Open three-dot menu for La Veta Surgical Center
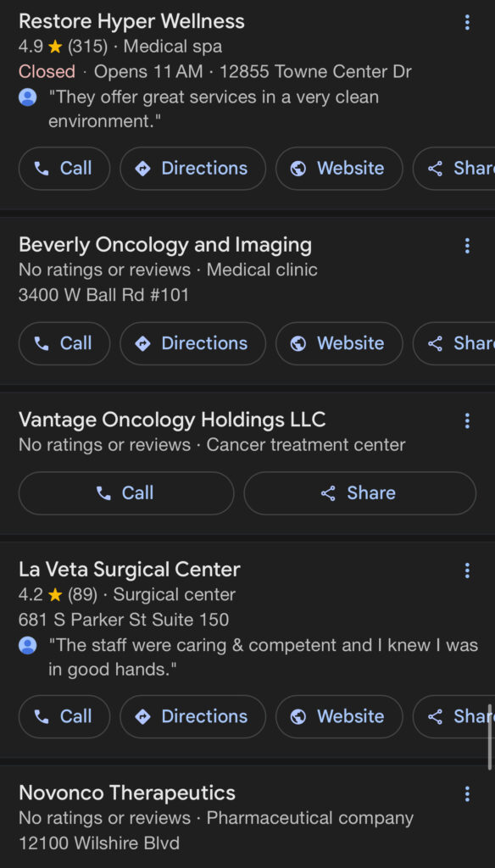This screenshot has width=495, height=868. [467, 570]
